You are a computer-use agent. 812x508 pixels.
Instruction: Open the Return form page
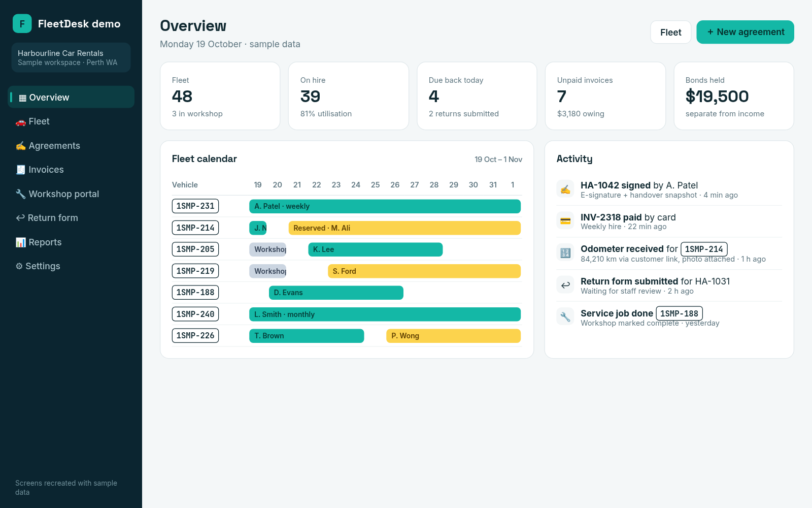[x=71, y=218]
